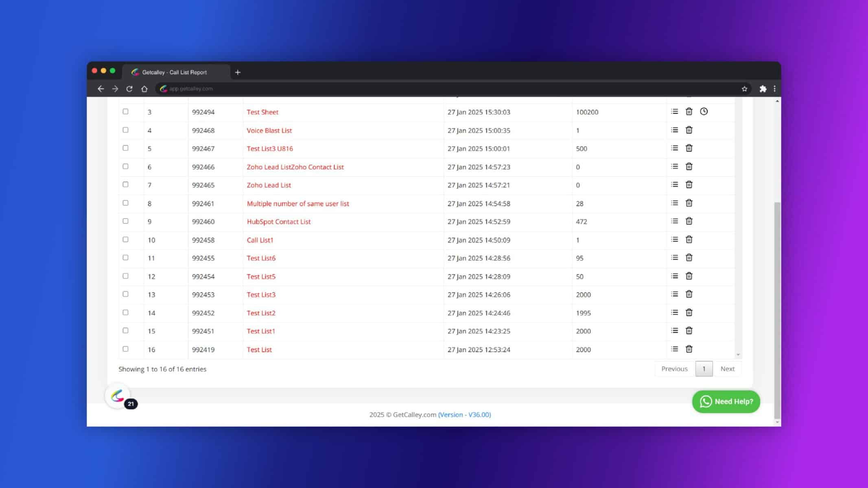Viewport: 868px width, 488px height.
Task: Click the list icon for Multiple number of same user list
Action: pyautogui.click(x=674, y=203)
